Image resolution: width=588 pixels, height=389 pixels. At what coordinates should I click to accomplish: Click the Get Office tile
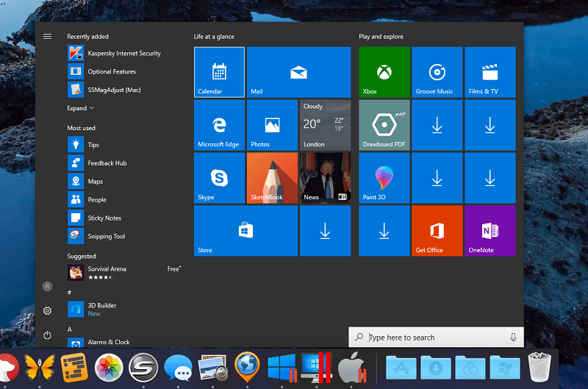tap(437, 231)
